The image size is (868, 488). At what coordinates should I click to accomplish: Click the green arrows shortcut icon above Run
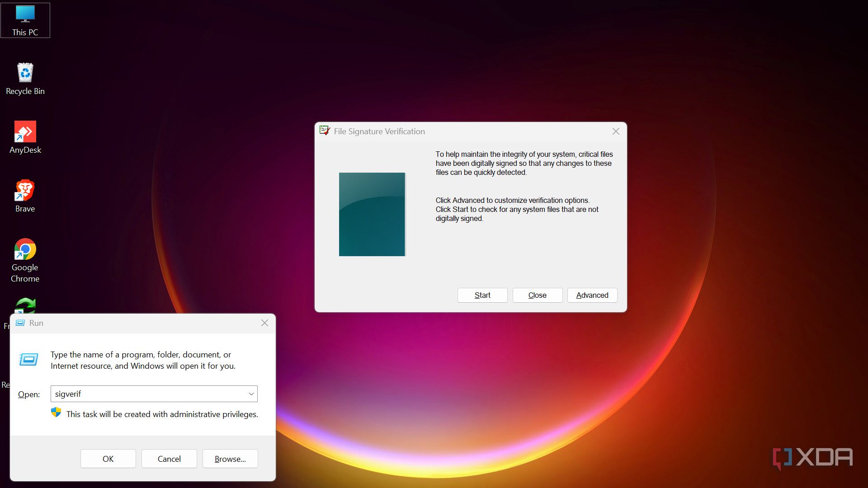pyautogui.click(x=25, y=305)
